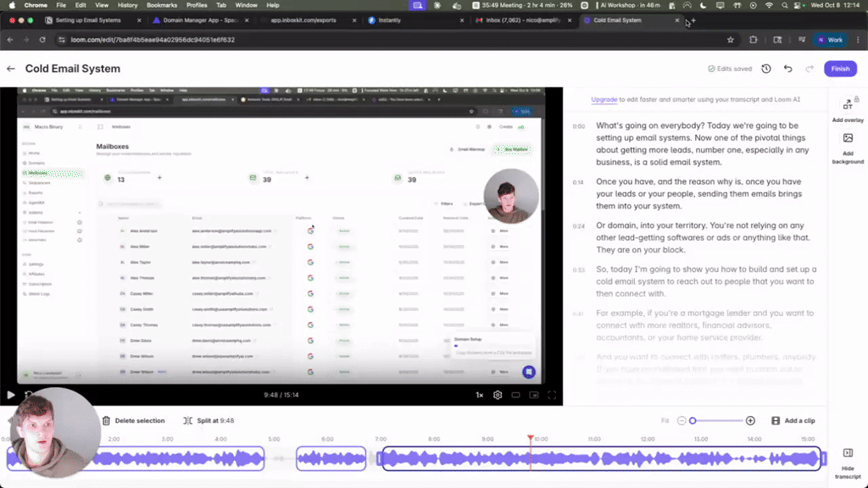
Task: Bookmark this page with star icon
Action: 730,40
